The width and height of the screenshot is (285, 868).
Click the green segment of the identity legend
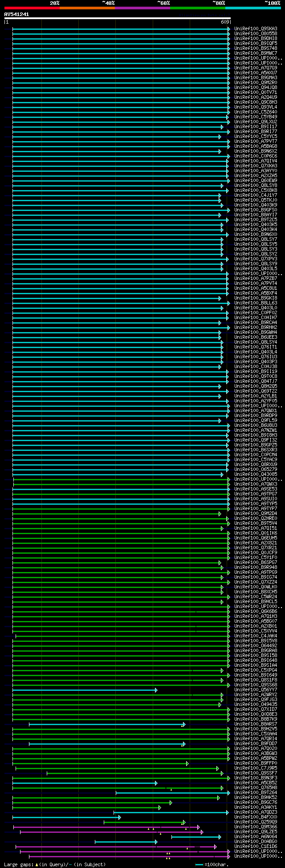coord(197,8)
